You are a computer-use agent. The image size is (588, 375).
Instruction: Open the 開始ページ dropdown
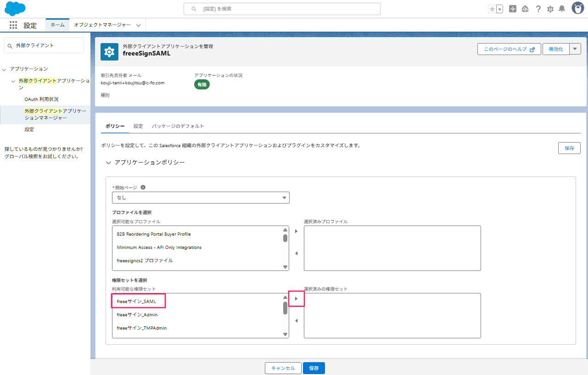click(201, 198)
